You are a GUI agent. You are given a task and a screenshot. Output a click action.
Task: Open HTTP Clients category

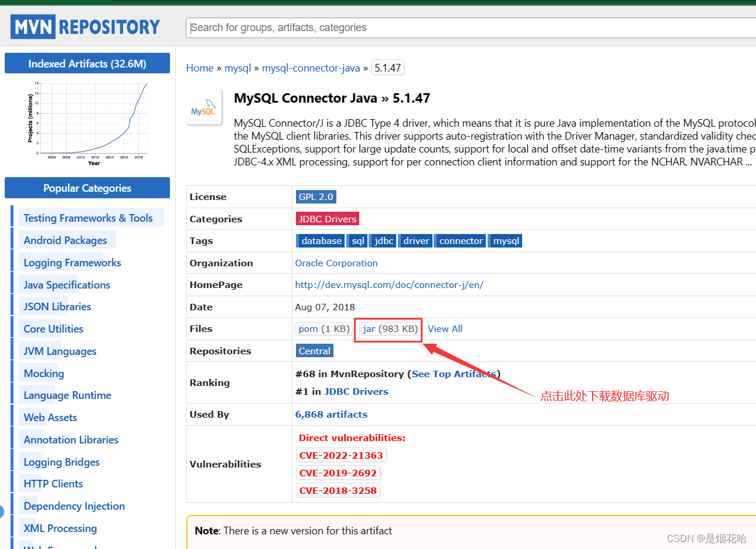[x=53, y=484]
